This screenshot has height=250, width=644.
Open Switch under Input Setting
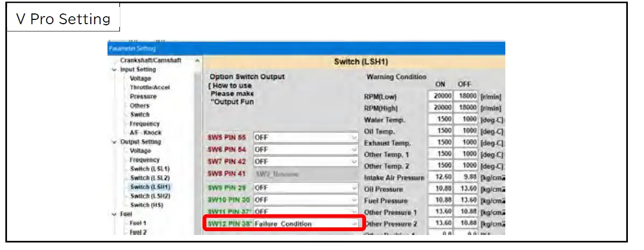[140, 115]
